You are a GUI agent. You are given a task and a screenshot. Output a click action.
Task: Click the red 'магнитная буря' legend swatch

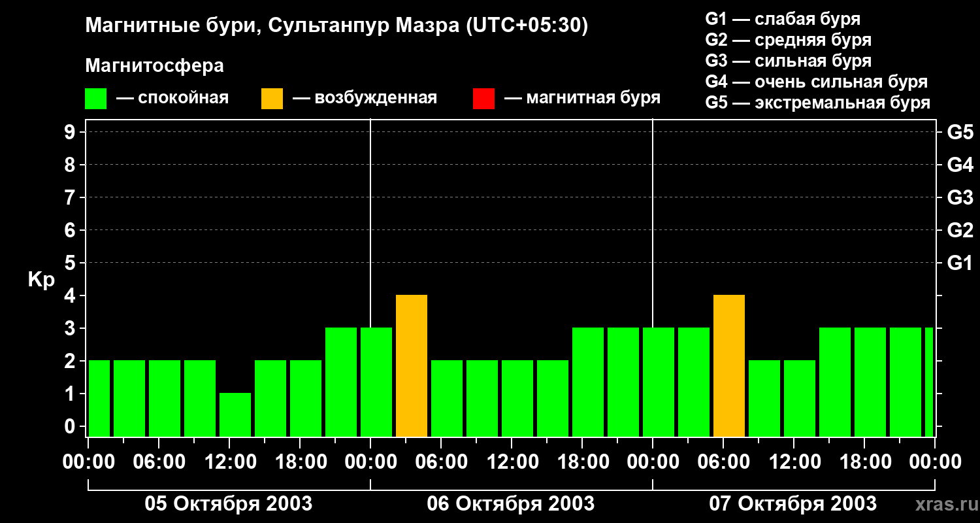coord(483,99)
